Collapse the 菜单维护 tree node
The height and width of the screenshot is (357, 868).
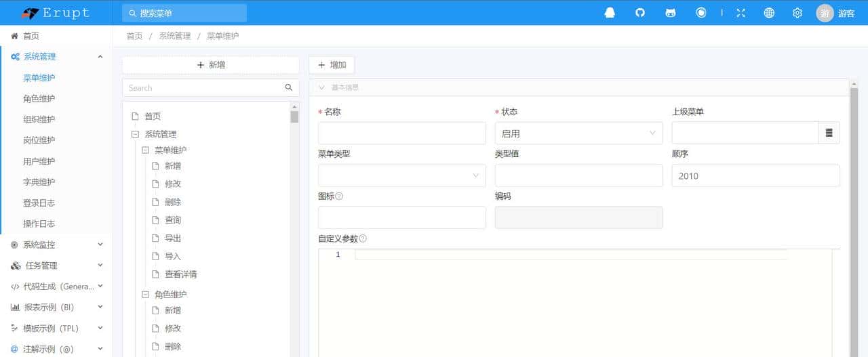(145, 150)
